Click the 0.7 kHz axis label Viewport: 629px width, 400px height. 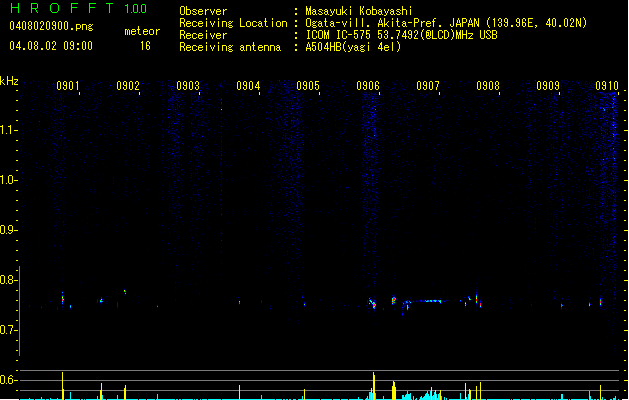click(8, 330)
